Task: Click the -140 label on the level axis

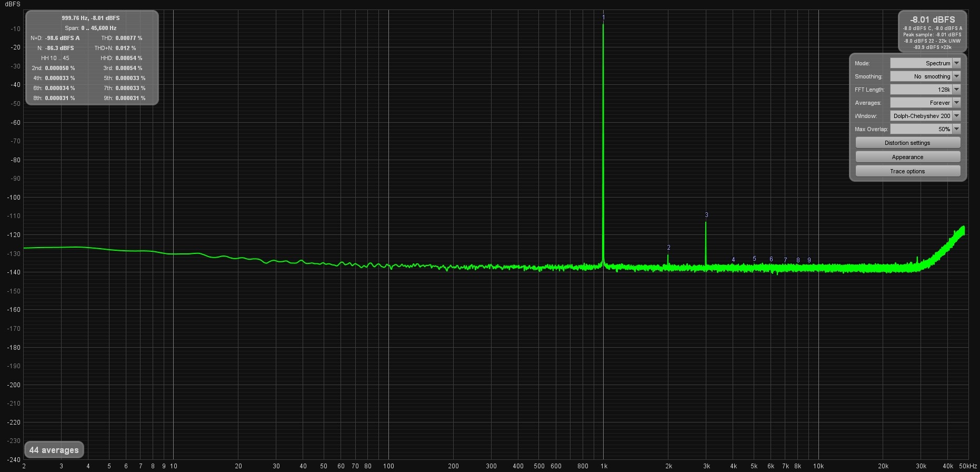Action: click(14, 272)
